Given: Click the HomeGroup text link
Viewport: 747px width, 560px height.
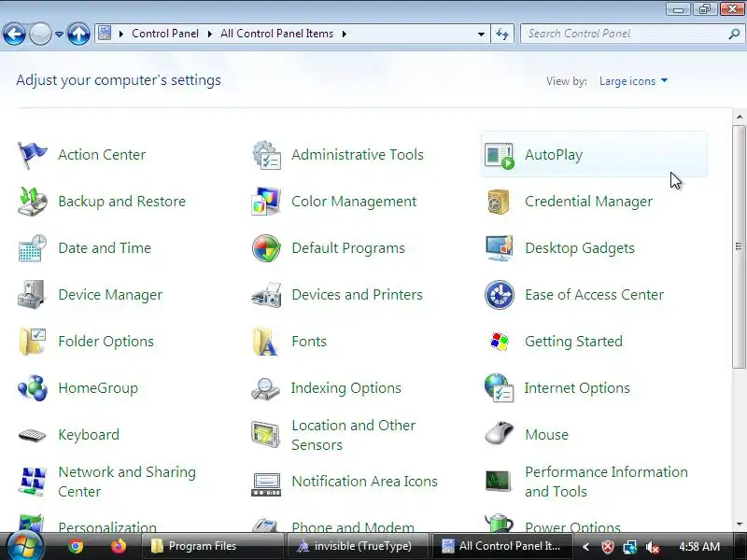Looking at the screenshot, I should [x=98, y=388].
